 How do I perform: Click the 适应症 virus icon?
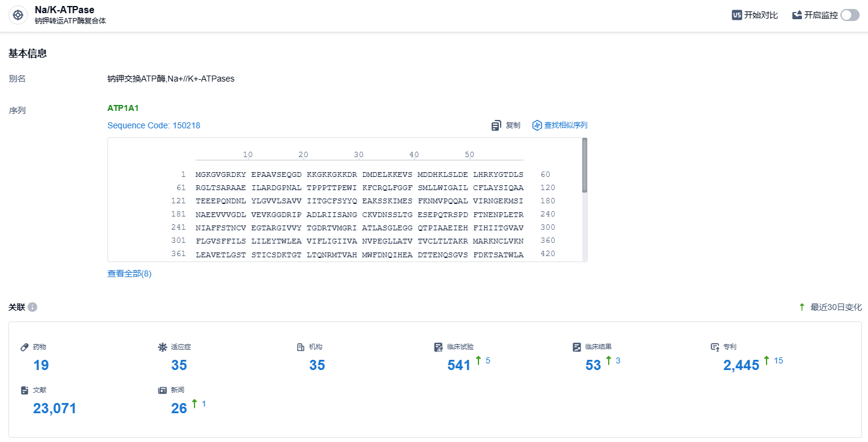[x=163, y=347]
